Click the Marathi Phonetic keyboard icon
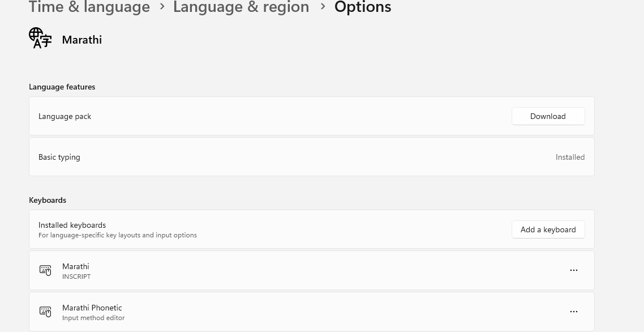Viewport: 644px width, 332px height. [x=45, y=312]
